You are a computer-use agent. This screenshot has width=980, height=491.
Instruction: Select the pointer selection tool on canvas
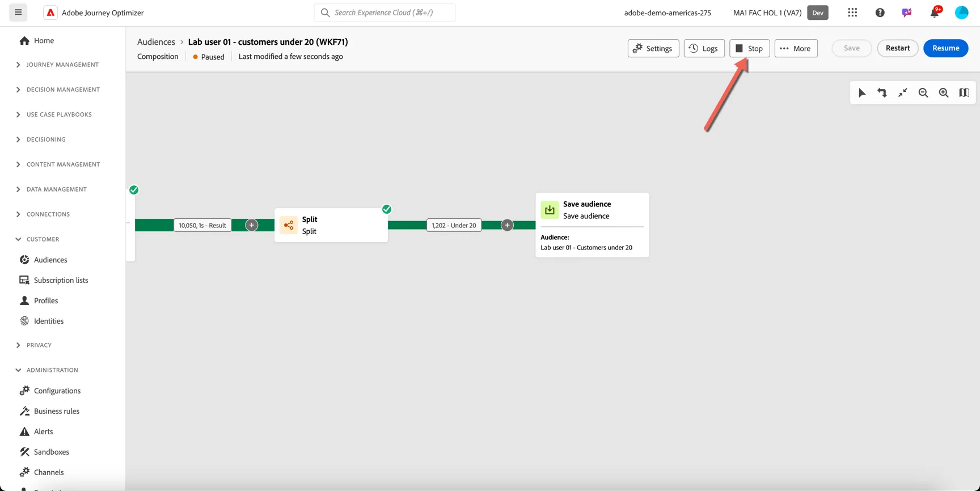(x=862, y=93)
